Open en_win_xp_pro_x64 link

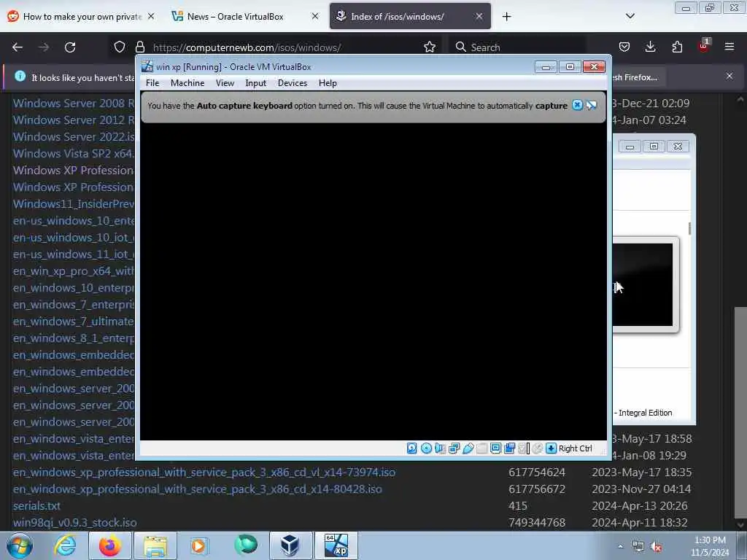(74, 271)
